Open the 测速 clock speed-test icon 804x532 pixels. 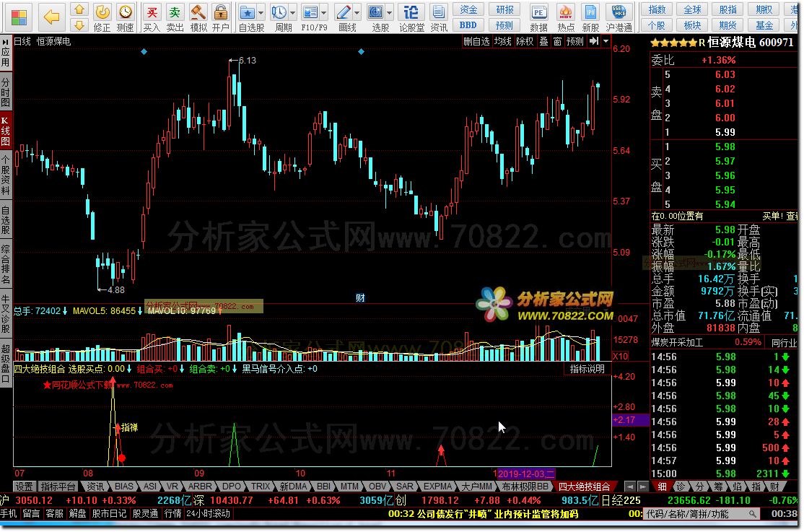pyautogui.click(x=125, y=12)
